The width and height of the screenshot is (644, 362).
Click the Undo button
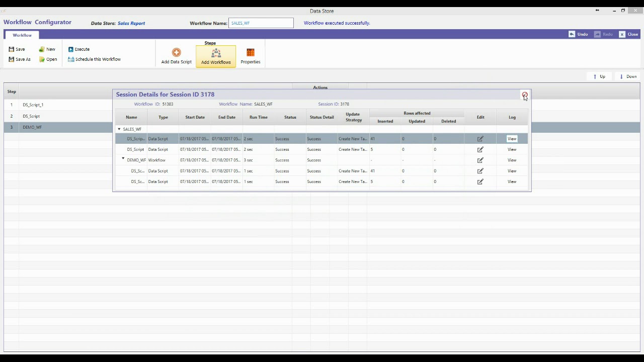(578, 34)
